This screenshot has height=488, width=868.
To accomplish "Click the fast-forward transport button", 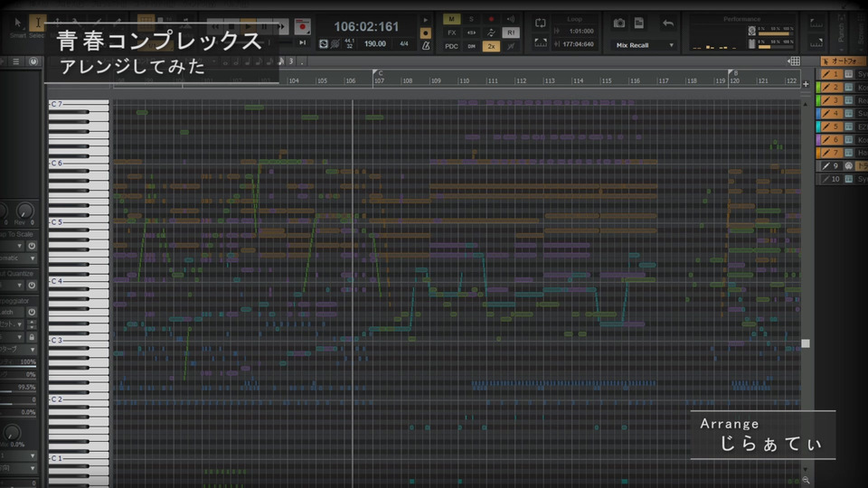I will click(x=282, y=26).
